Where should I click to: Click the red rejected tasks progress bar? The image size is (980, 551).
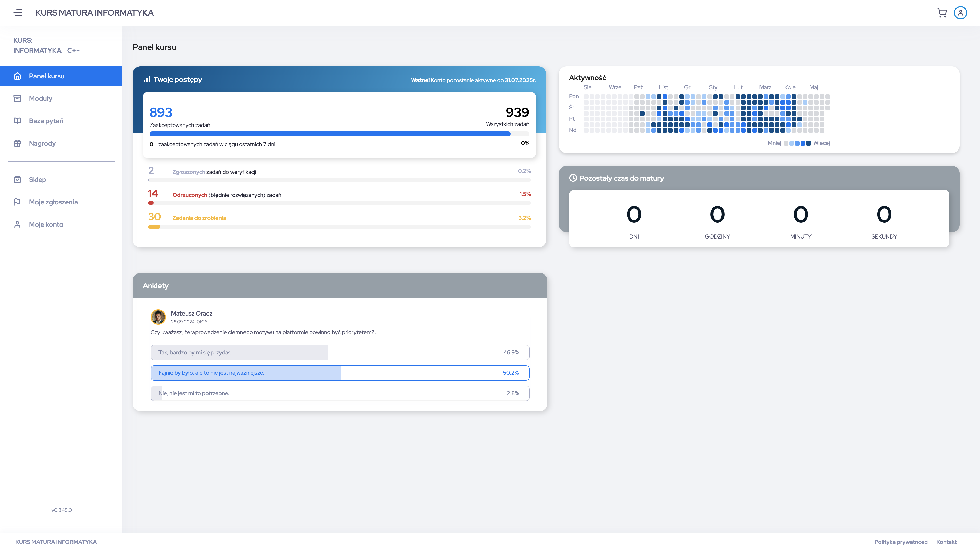click(151, 203)
